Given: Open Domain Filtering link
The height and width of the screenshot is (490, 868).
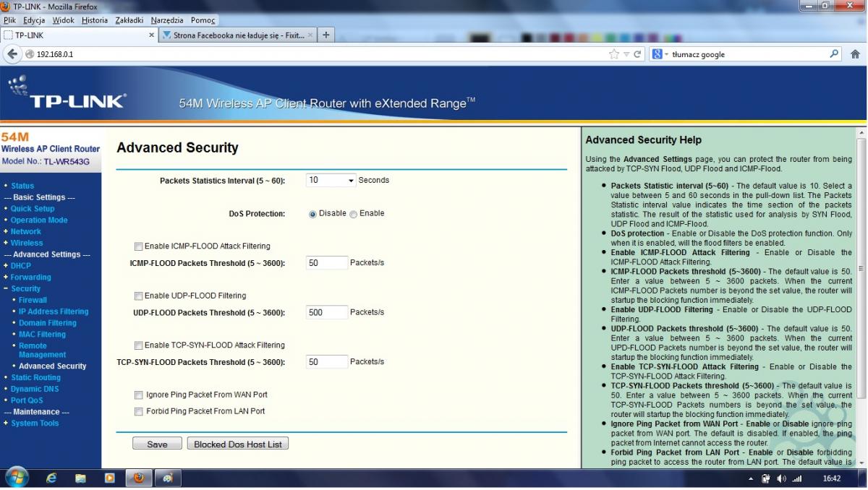Looking at the screenshot, I should pos(47,324).
